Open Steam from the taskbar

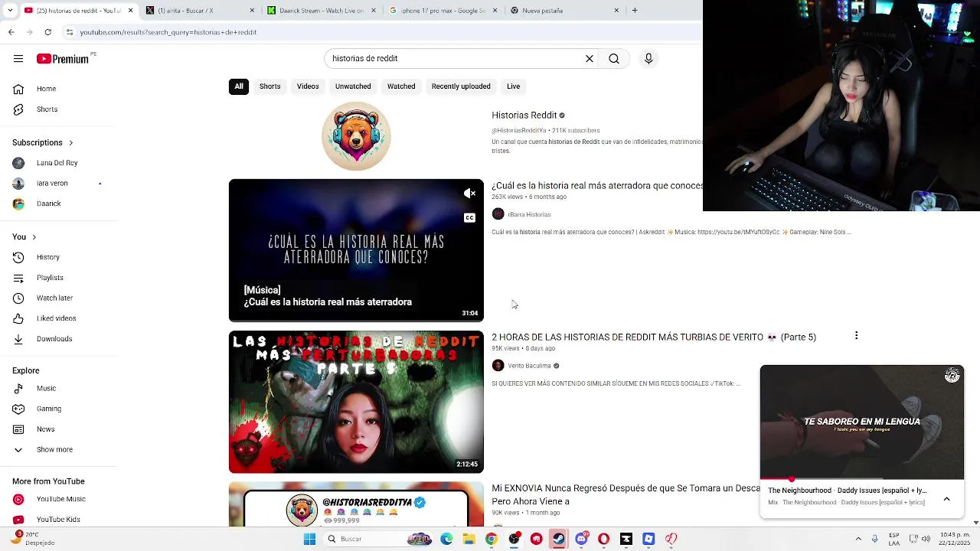[559, 539]
